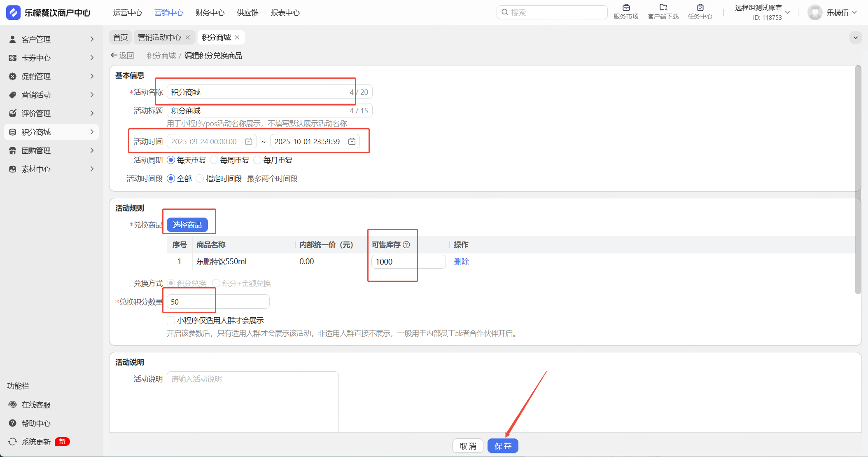
Task: Click the 系统更新 refresh icon
Action: [13, 442]
